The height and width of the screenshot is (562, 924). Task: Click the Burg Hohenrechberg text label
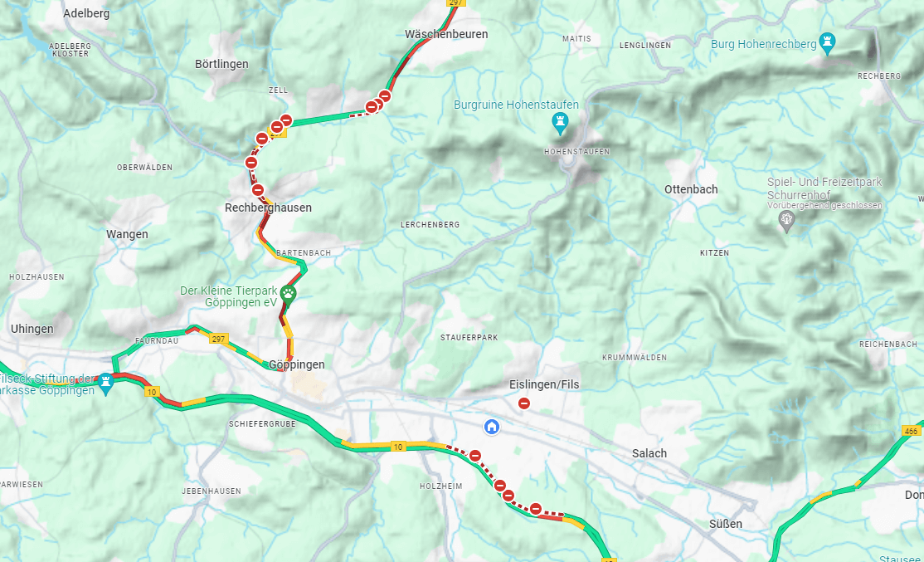[x=764, y=44]
